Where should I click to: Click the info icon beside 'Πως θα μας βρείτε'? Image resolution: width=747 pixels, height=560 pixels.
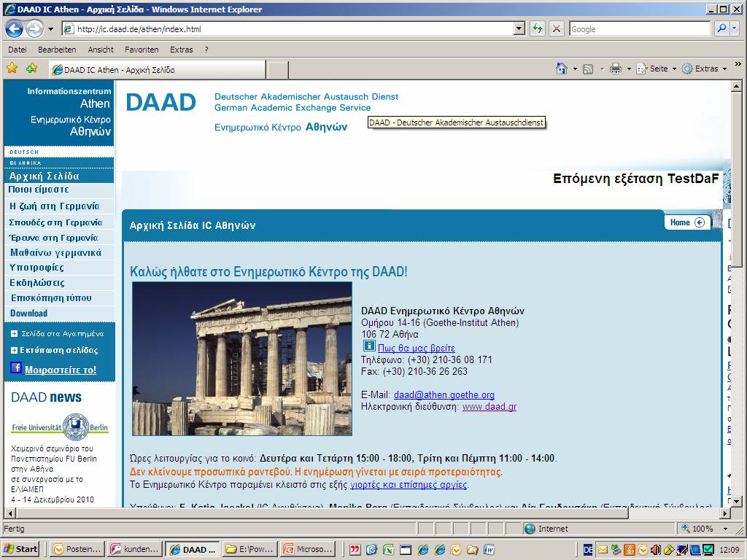[x=369, y=346]
